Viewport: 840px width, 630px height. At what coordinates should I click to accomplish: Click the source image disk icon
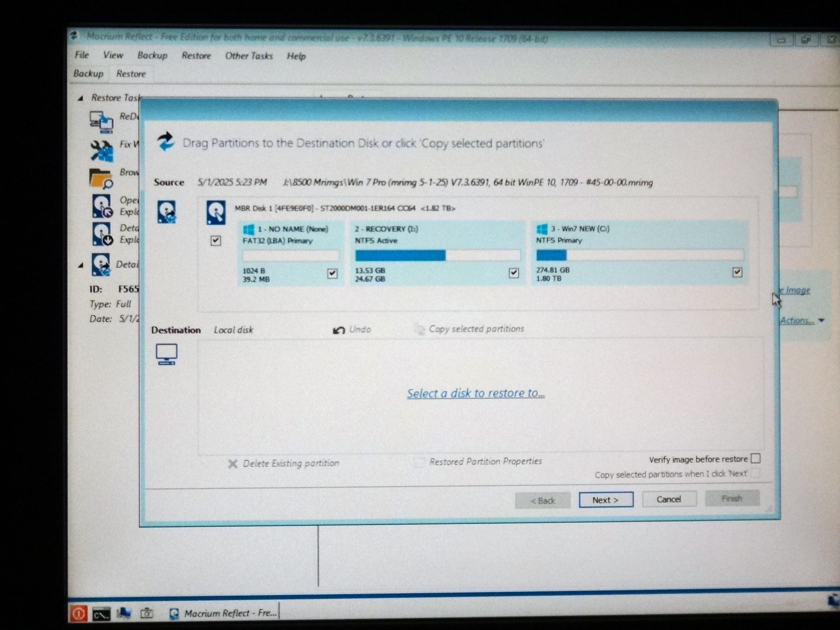pos(167,212)
